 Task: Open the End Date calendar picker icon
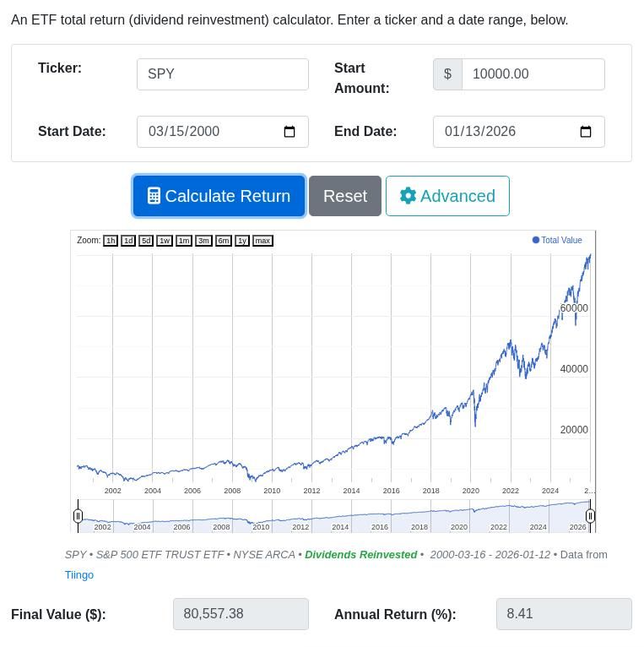[x=586, y=132]
